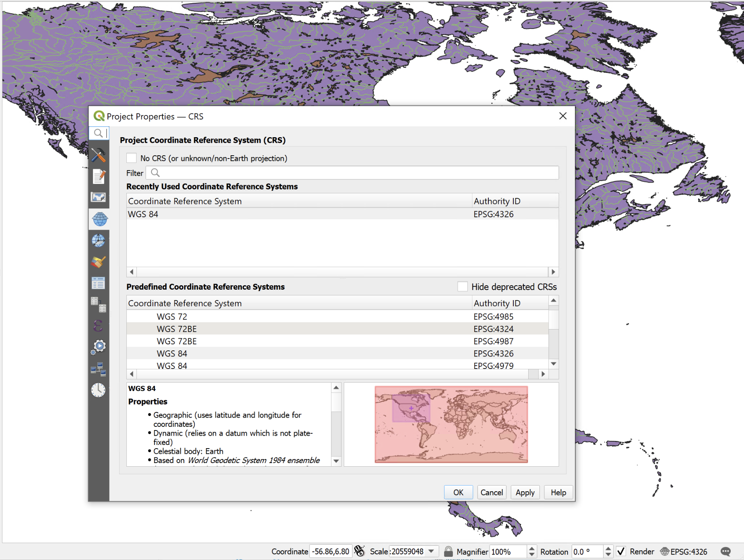Click the left arrow of the predefined list horizontal scrollbar

tap(132, 374)
